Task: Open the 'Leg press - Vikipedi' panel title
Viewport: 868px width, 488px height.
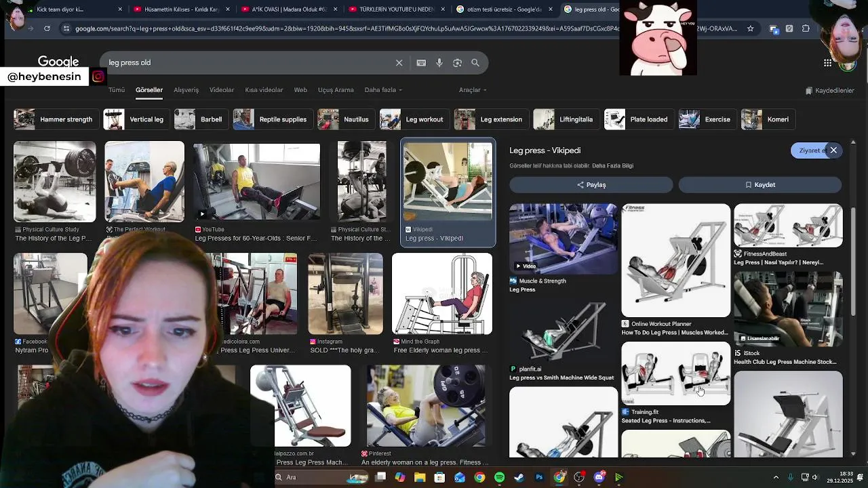Action: [545, 150]
